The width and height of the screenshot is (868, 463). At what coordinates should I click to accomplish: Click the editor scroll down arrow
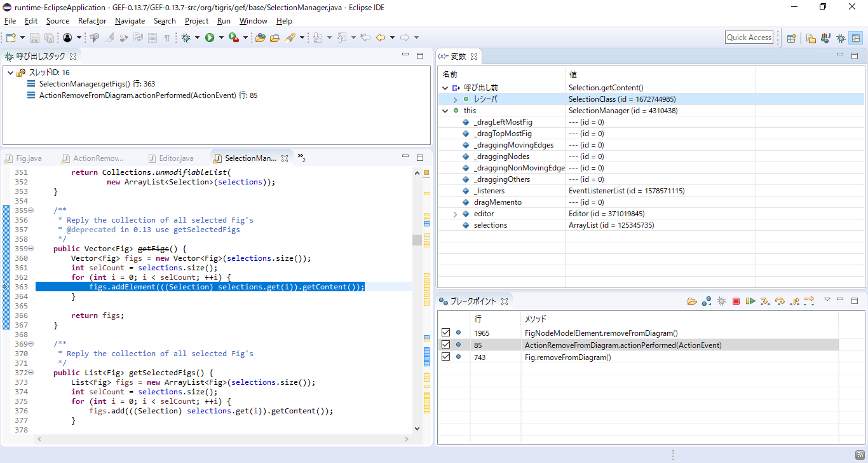pos(417,429)
